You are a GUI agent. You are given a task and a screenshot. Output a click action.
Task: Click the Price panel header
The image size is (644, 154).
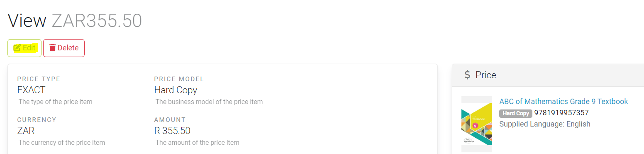(x=548, y=75)
